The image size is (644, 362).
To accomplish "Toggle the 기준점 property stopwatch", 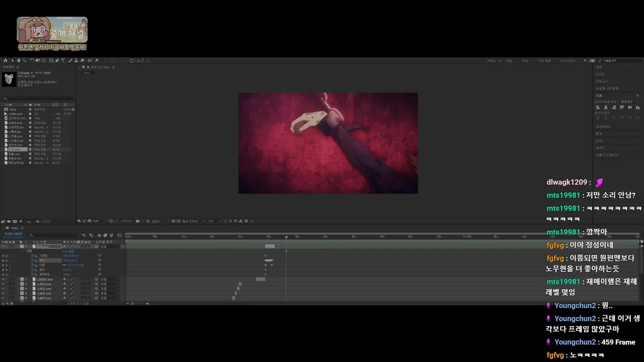I will coord(32,256).
